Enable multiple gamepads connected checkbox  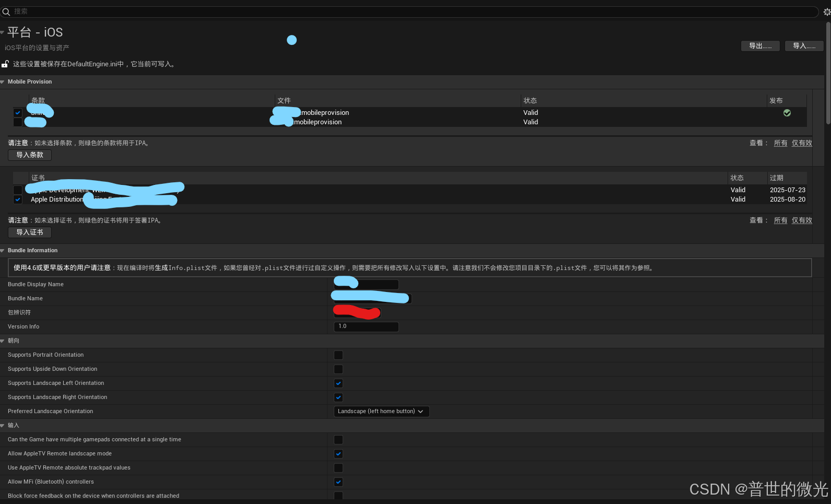(338, 440)
